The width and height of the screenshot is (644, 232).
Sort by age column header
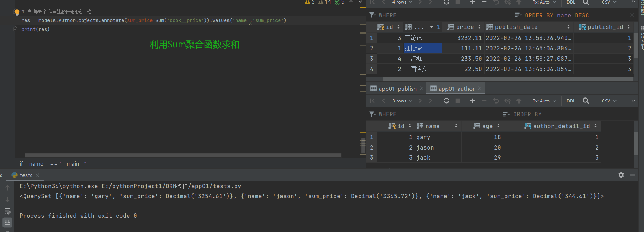[x=482, y=126]
